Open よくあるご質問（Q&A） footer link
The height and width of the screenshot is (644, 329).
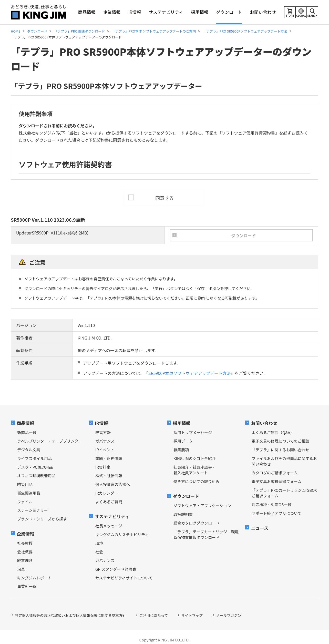pyautogui.click(x=273, y=433)
